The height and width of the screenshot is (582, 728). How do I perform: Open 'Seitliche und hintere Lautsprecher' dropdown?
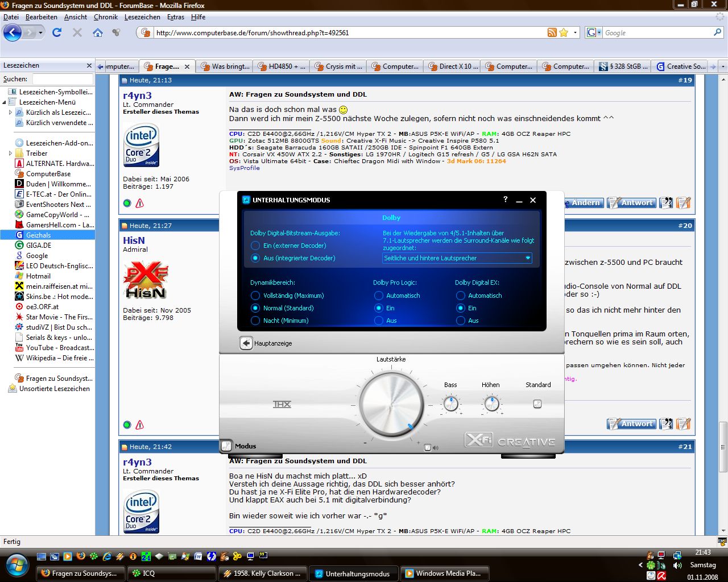tap(457, 258)
